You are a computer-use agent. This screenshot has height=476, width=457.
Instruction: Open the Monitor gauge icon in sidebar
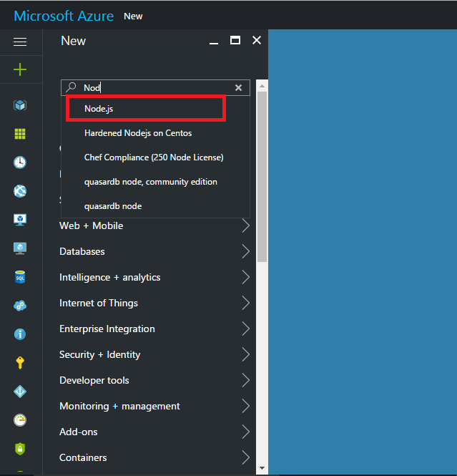(20, 420)
